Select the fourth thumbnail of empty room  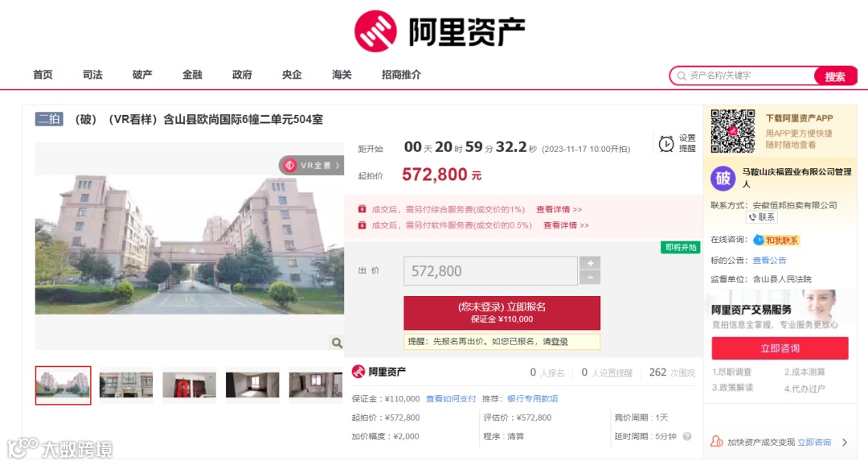[252, 385]
